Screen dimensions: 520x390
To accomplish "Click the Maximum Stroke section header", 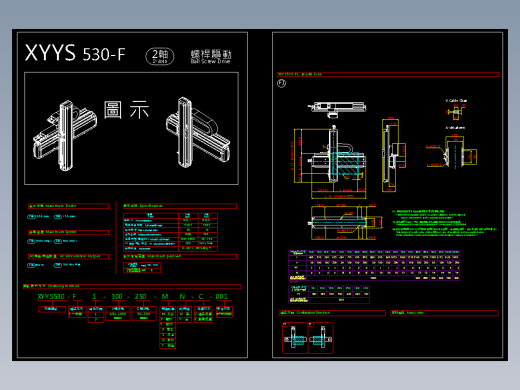I will (68, 206).
